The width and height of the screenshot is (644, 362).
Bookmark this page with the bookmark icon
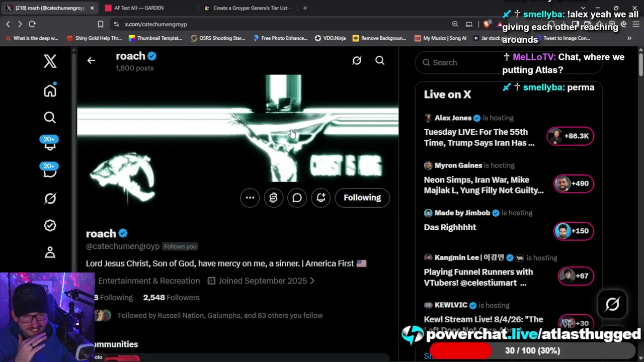[x=101, y=24]
